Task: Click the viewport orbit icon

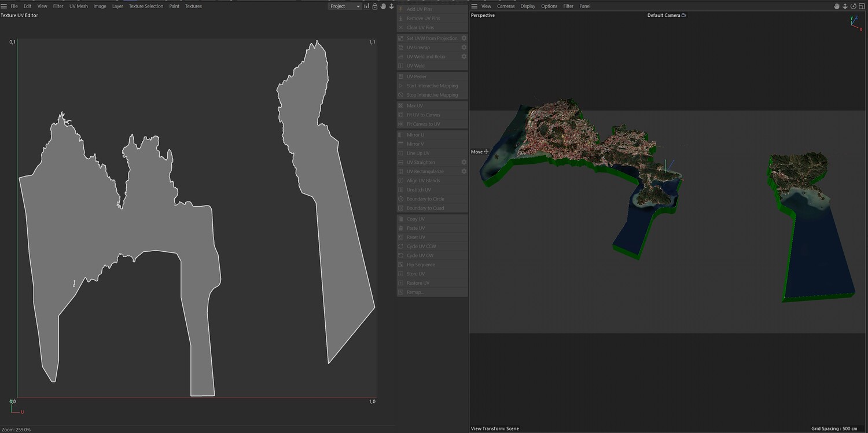Action: click(853, 6)
